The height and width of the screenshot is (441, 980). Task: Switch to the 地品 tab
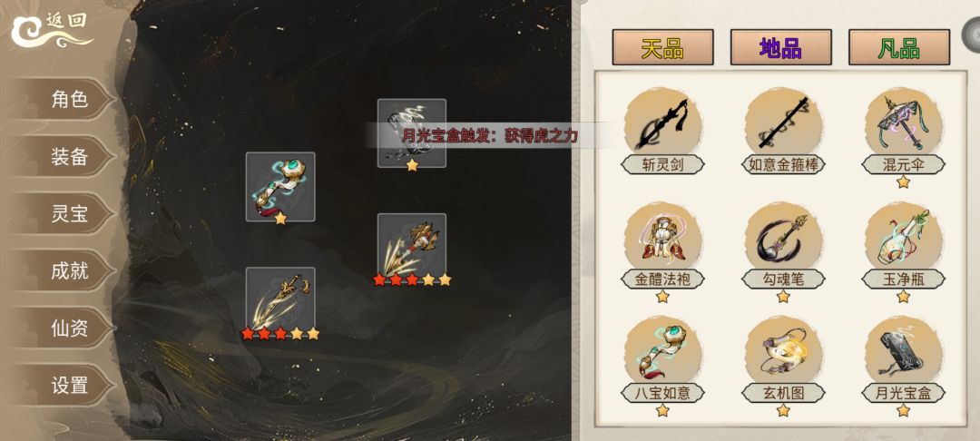(780, 47)
